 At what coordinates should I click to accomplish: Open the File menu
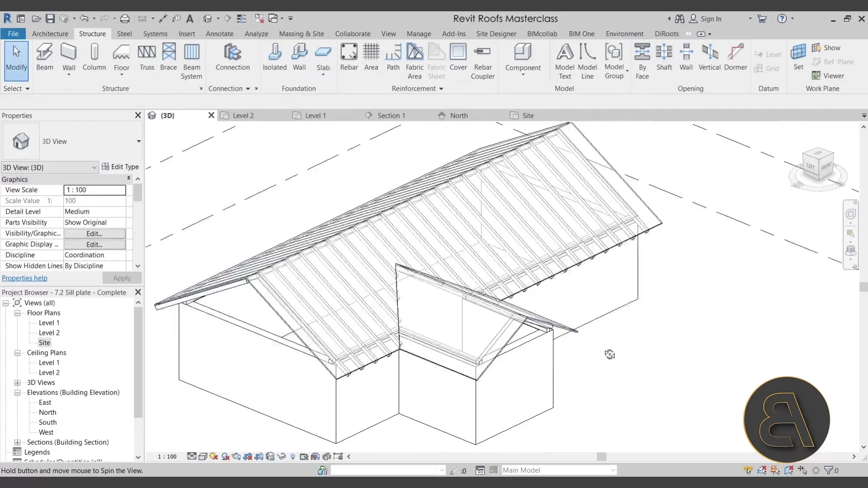point(13,34)
